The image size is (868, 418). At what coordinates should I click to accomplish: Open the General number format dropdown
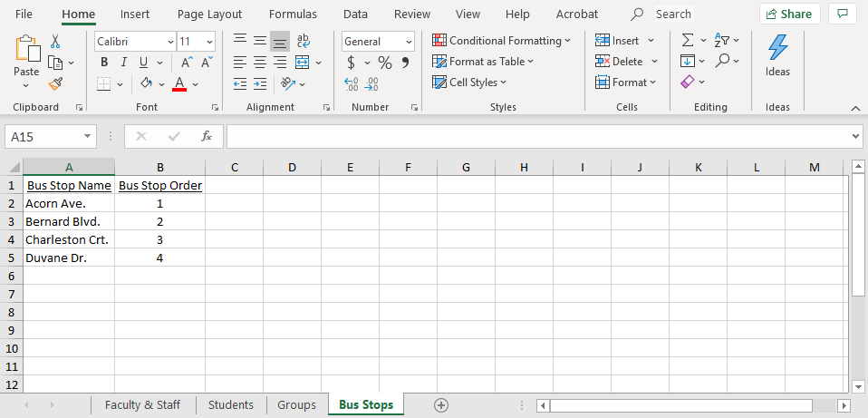coord(409,42)
